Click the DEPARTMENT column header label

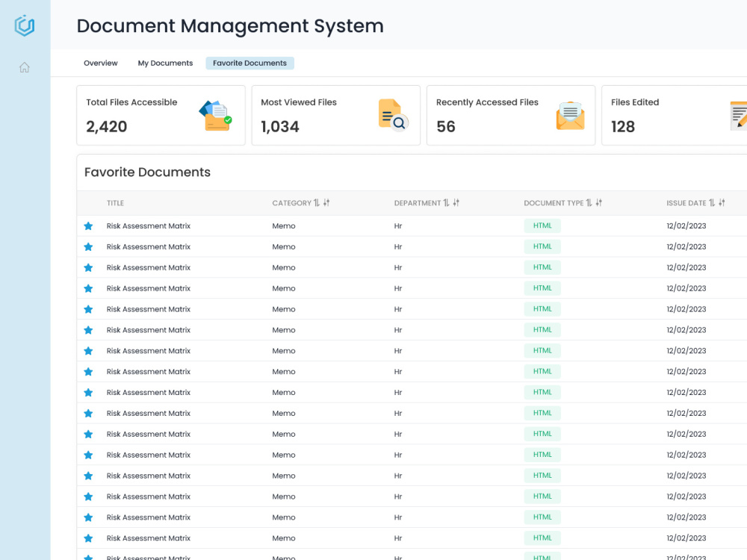[x=418, y=203]
